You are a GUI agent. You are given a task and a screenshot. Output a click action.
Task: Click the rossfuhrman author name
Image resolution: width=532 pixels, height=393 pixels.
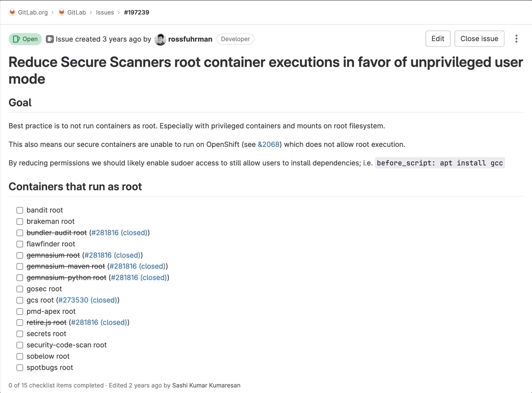(x=190, y=39)
